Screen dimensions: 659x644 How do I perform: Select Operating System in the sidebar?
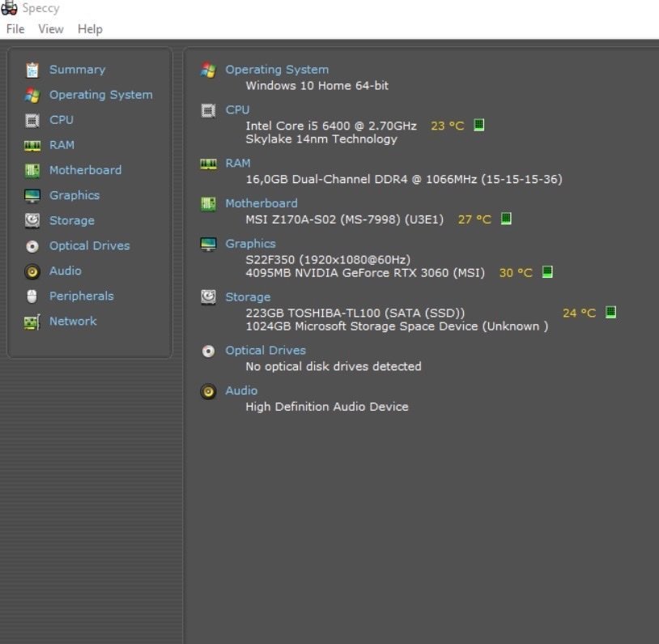tap(100, 95)
